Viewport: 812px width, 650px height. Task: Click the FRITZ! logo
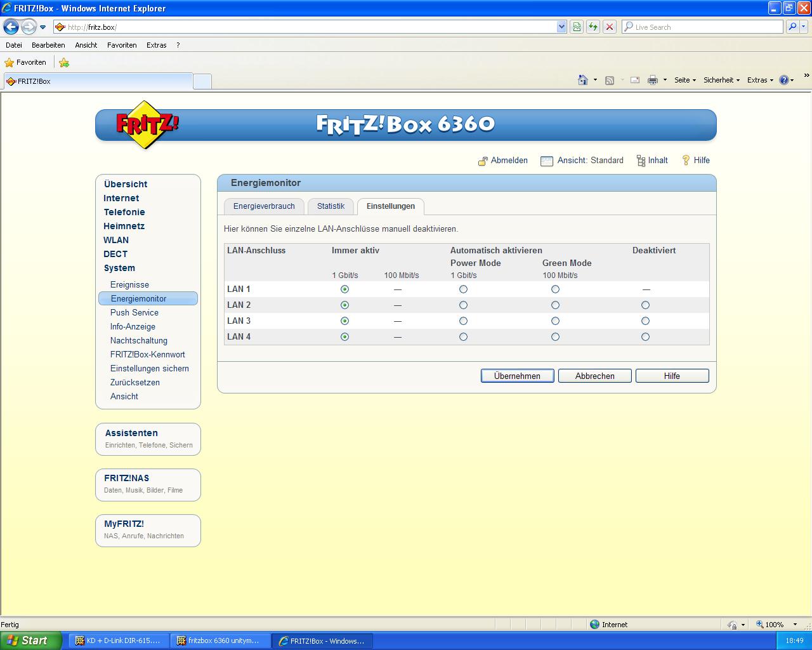pyautogui.click(x=147, y=124)
